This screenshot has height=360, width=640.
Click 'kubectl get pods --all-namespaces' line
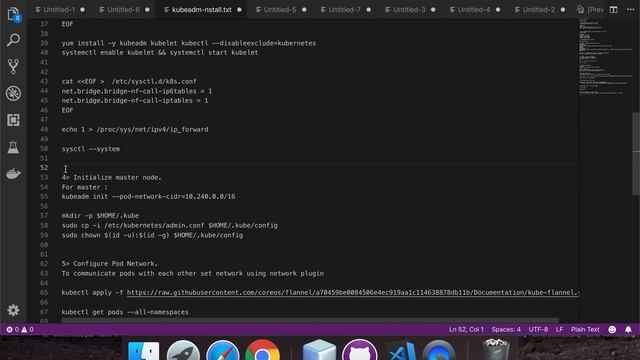tap(125, 312)
